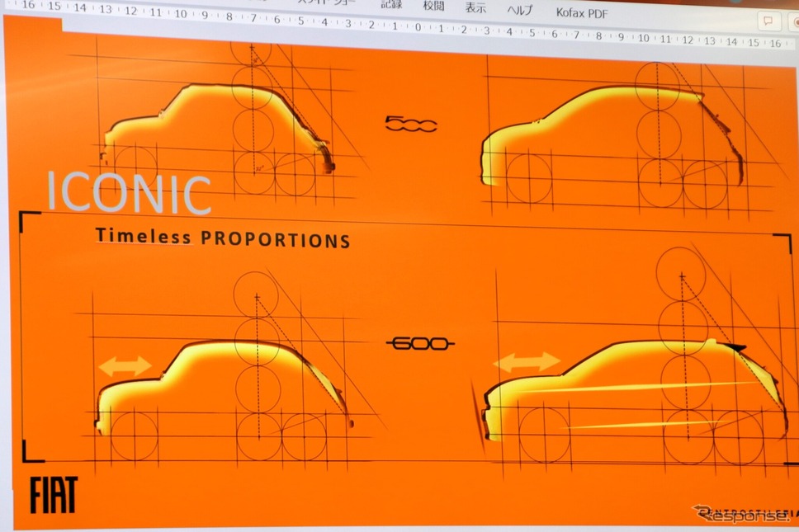
Task: Switch to the 校閲 ribbon tab
Action: pos(433,6)
